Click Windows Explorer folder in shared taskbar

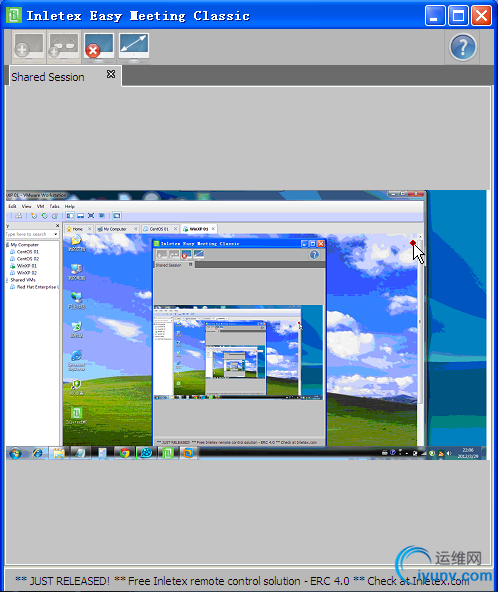pos(59,453)
